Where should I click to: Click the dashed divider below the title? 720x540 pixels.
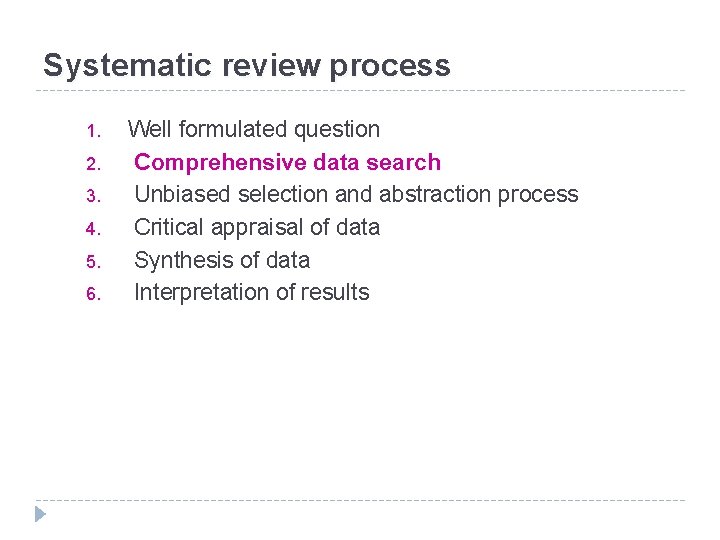360,91
